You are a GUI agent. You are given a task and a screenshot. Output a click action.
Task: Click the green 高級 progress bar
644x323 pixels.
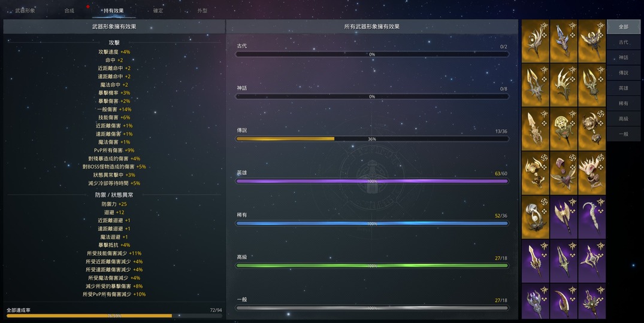(372, 266)
